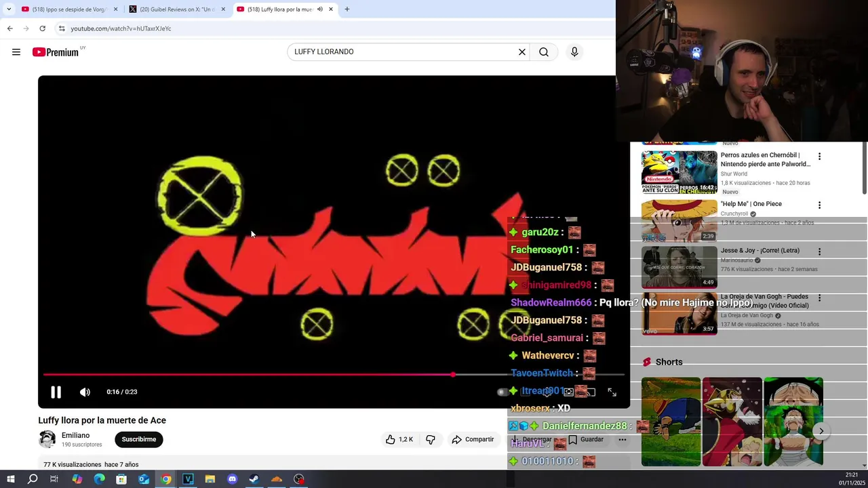This screenshot has width=868, height=488.
Task: Open options menu for Perros azules en Chernóbil
Action: tap(819, 157)
